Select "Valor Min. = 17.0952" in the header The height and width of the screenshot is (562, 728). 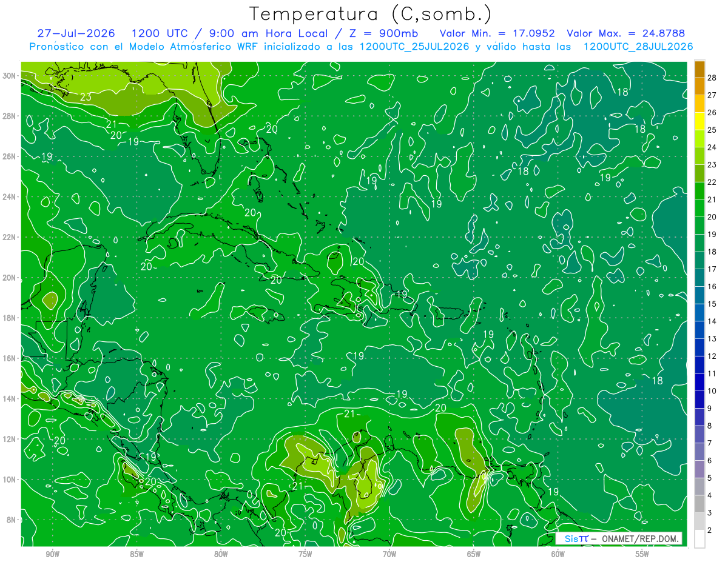(499, 33)
